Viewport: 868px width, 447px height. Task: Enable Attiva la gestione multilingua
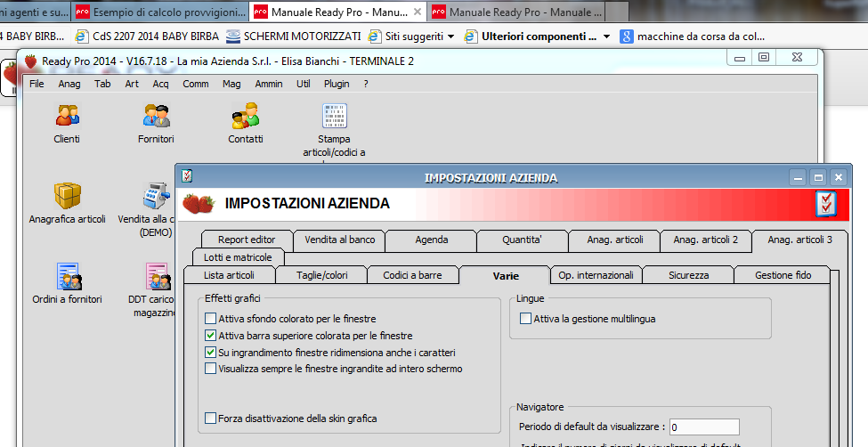(526, 319)
